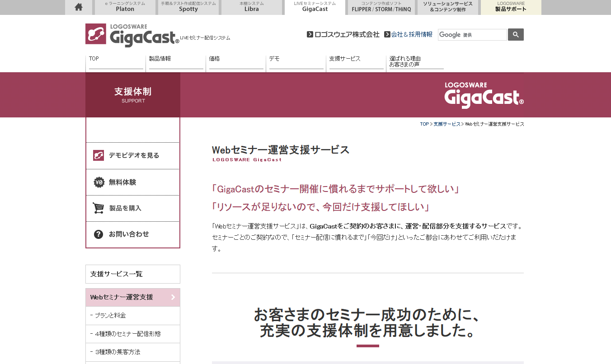Open 4種類のセミナー配信形態 sub-item
This screenshot has height=364, width=611.
[133, 334]
